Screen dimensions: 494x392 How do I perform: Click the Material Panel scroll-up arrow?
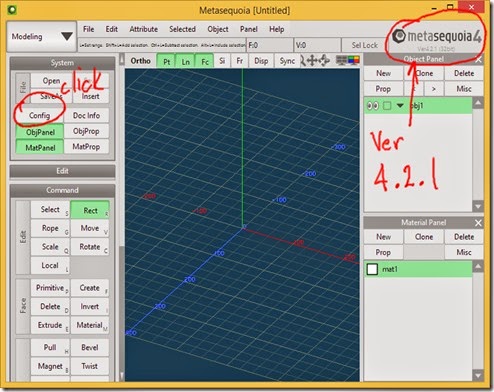[x=478, y=266]
